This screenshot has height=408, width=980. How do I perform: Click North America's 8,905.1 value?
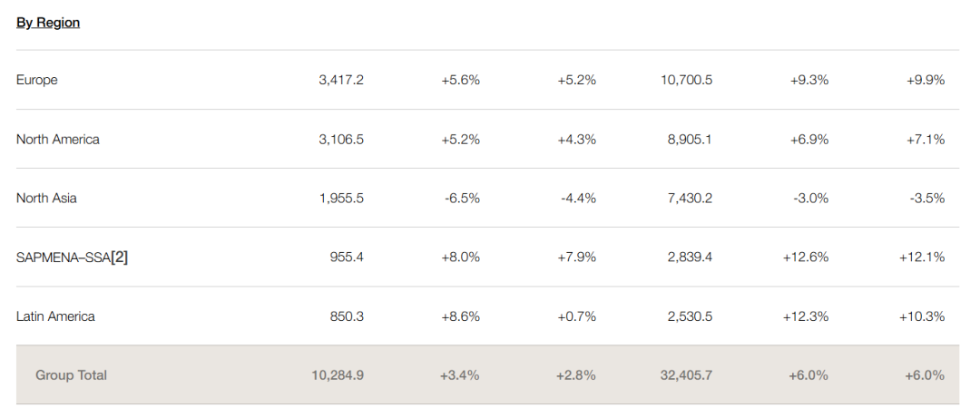click(690, 140)
